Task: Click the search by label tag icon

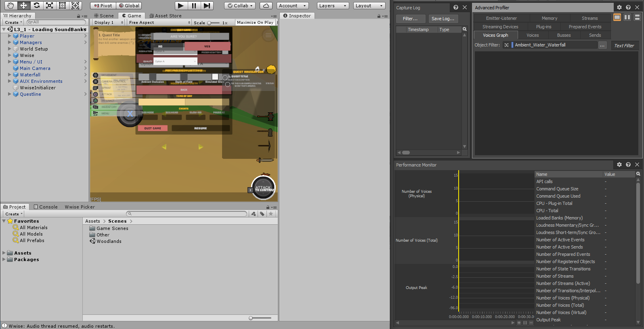Action: (x=262, y=214)
